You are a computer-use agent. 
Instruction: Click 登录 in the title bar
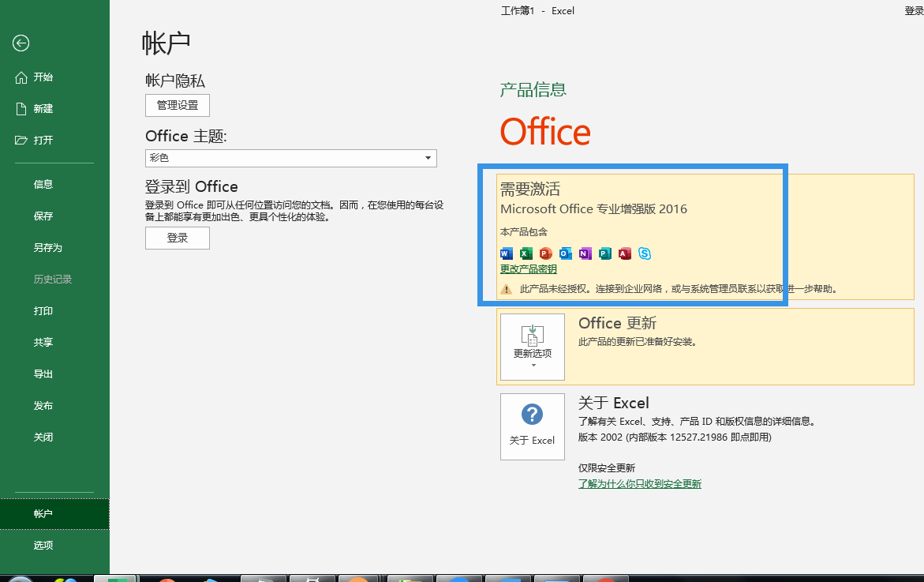point(914,10)
